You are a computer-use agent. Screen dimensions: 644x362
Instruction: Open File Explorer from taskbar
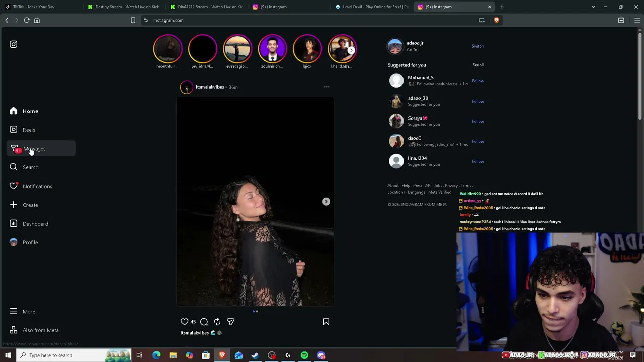[x=173, y=355]
